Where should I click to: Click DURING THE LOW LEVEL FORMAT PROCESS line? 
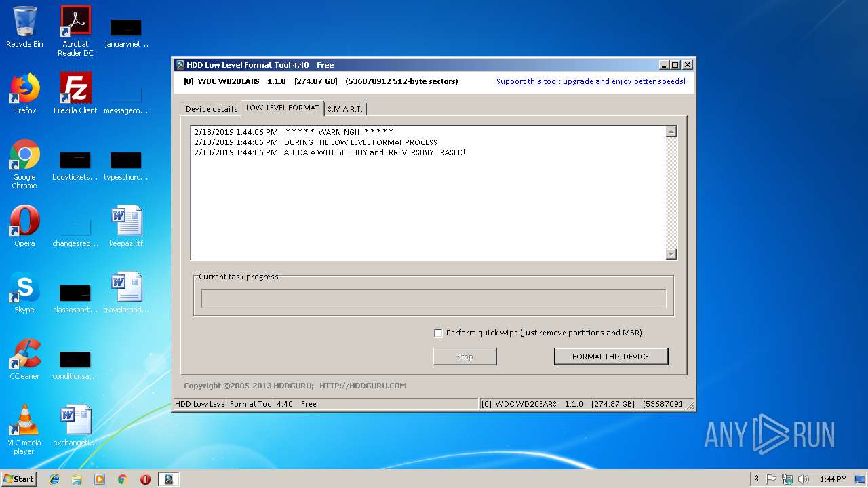pyautogui.click(x=315, y=142)
